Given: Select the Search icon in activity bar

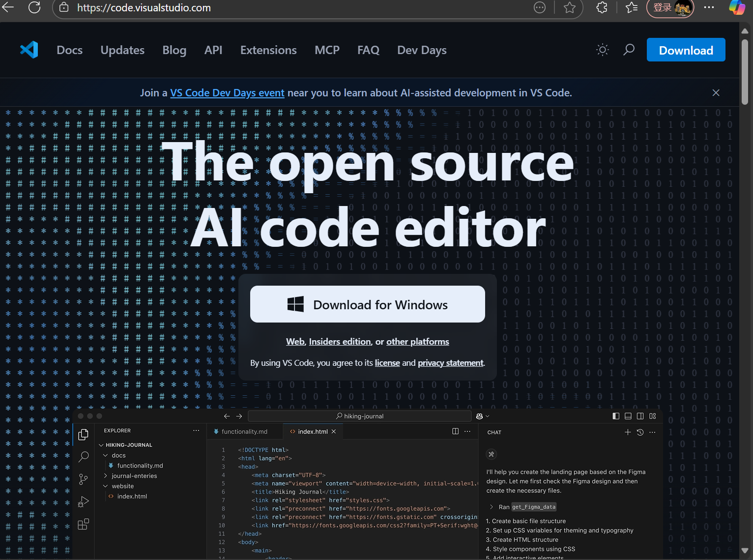Looking at the screenshot, I should click(x=84, y=457).
